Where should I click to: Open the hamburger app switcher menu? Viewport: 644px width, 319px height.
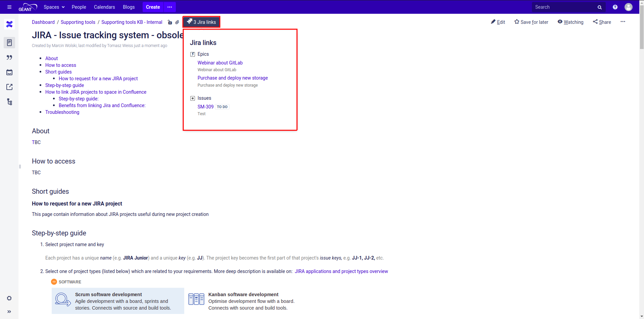[9, 7]
